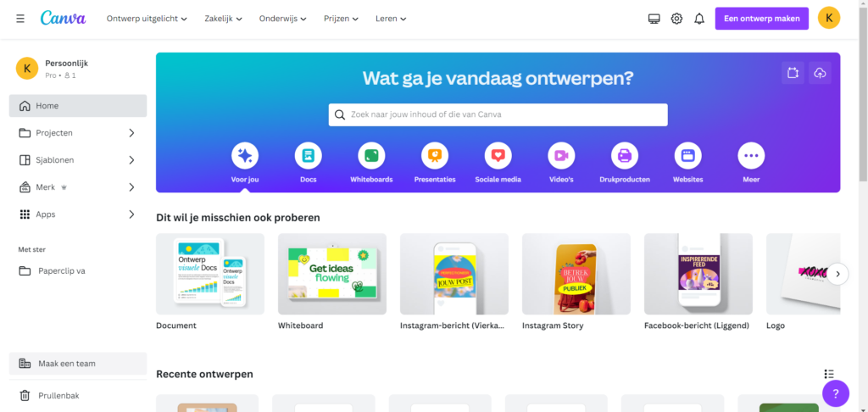The image size is (868, 412).
Task: Click Maak een team button
Action: (78, 364)
